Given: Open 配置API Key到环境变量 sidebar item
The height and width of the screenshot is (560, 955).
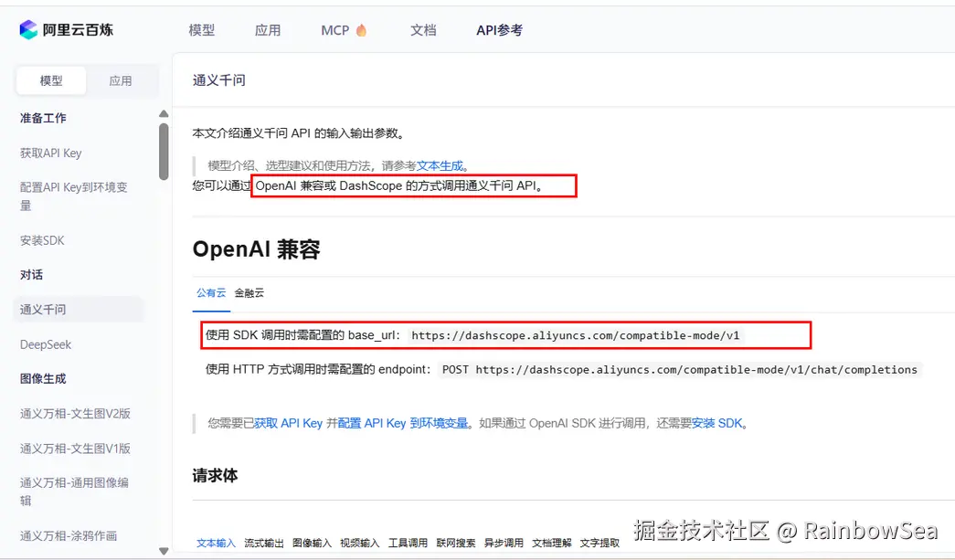Looking at the screenshot, I should [74, 196].
